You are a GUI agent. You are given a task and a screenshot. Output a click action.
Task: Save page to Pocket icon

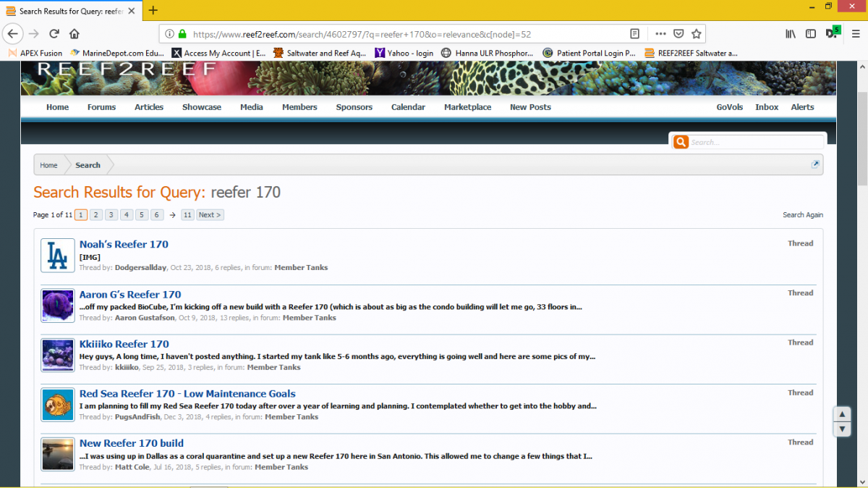coord(678,34)
